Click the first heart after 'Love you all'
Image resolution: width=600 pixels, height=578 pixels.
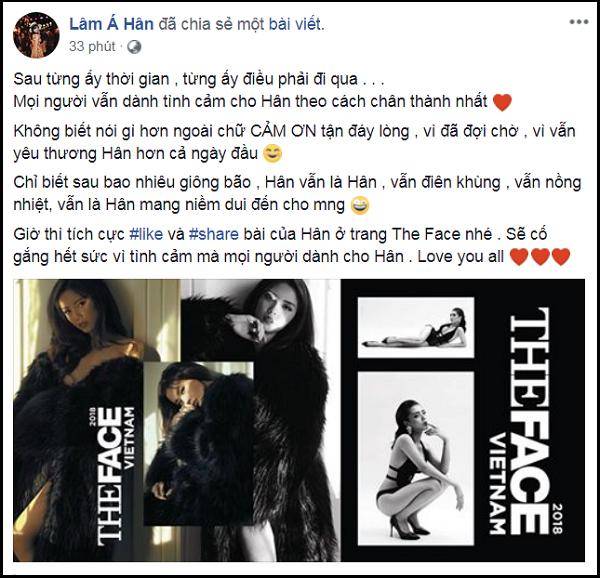point(520,257)
